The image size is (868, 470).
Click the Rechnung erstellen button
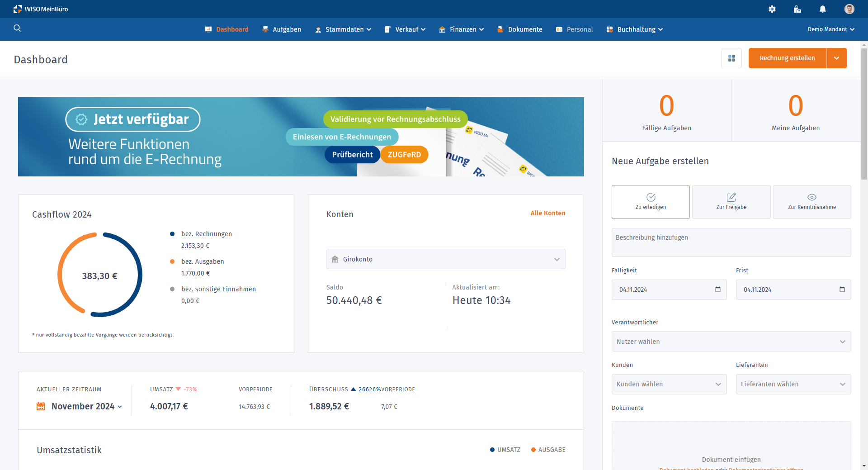click(788, 58)
